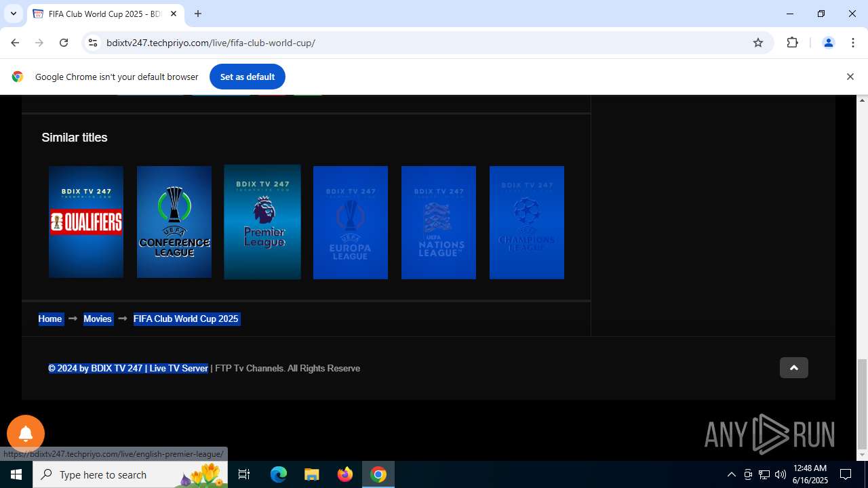Bookmark this page with the star icon
The width and height of the screenshot is (868, 488).
[758, 43]
